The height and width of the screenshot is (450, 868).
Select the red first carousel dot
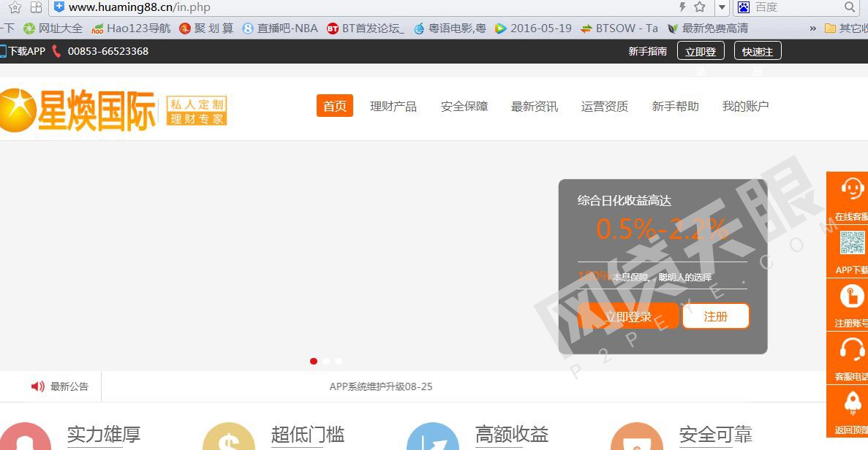coord(314,361)
